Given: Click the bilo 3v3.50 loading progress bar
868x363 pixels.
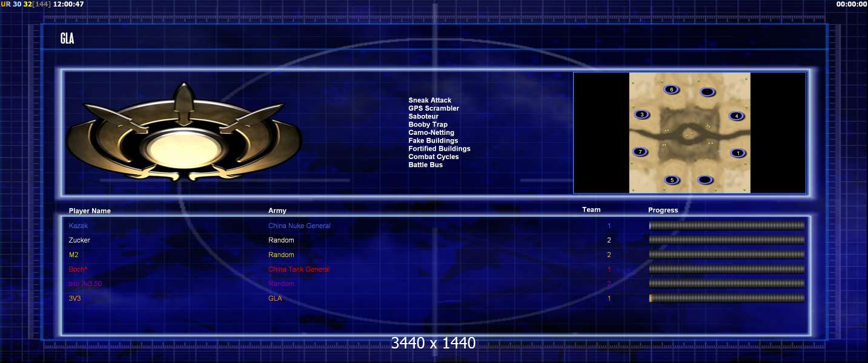Looking at the screenshot, I should pos(727,283).
